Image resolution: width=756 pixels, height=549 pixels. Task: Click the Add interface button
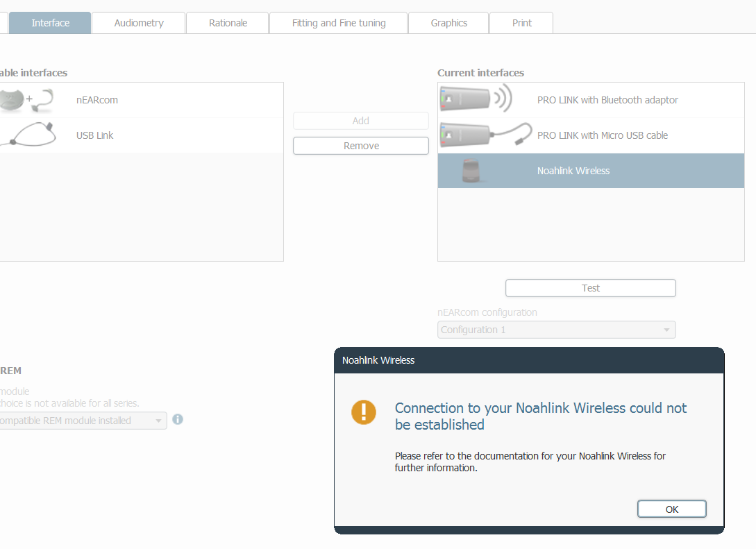tap(360, 121)
